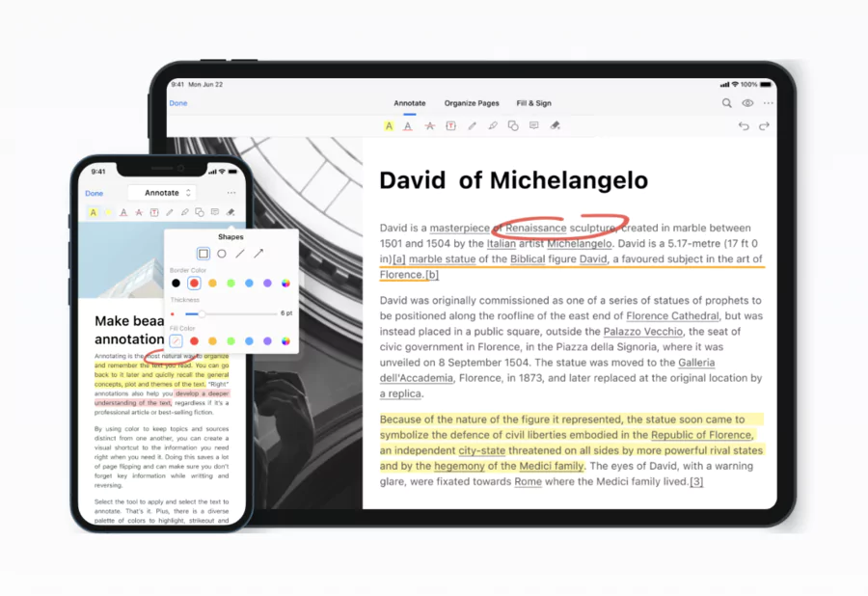This screenshot has height=596, width=868.
Task: Select the oval shape in the Shapes popup
Action: click(222, 254)
